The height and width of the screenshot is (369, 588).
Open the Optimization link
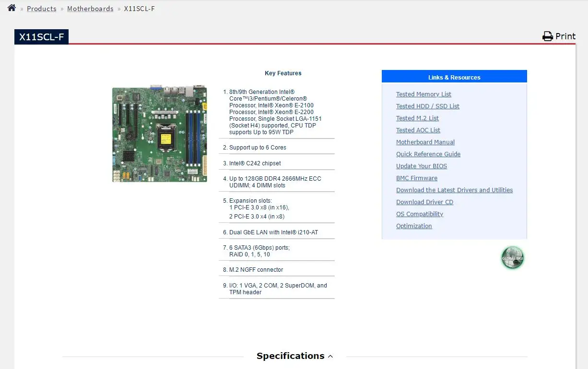[414, 226]
